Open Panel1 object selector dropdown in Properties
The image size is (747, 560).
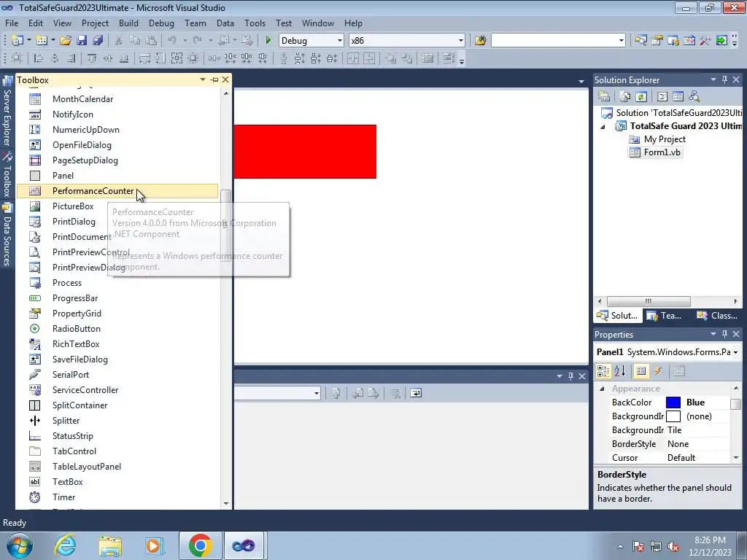(x=735, y=352)
